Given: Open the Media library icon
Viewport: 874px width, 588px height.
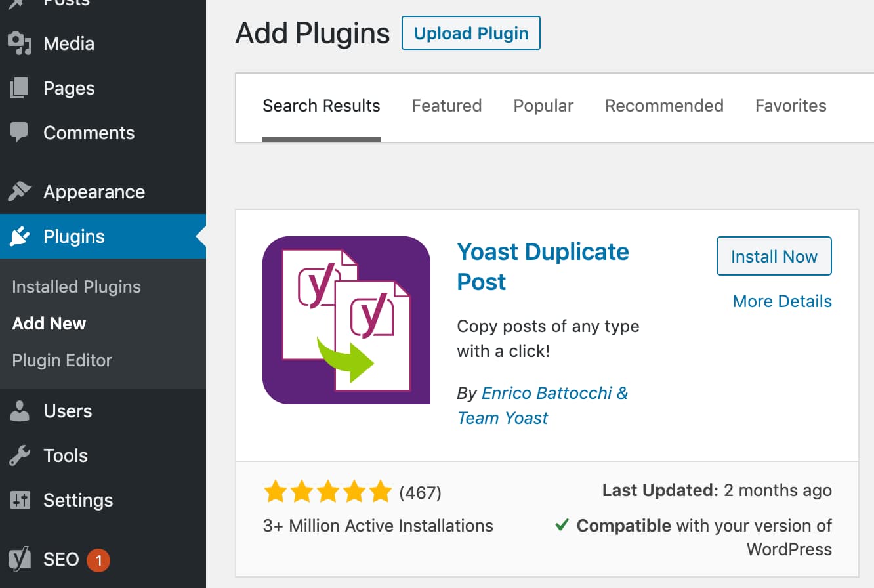Looking at the screenshot, I should click(20, 43).
